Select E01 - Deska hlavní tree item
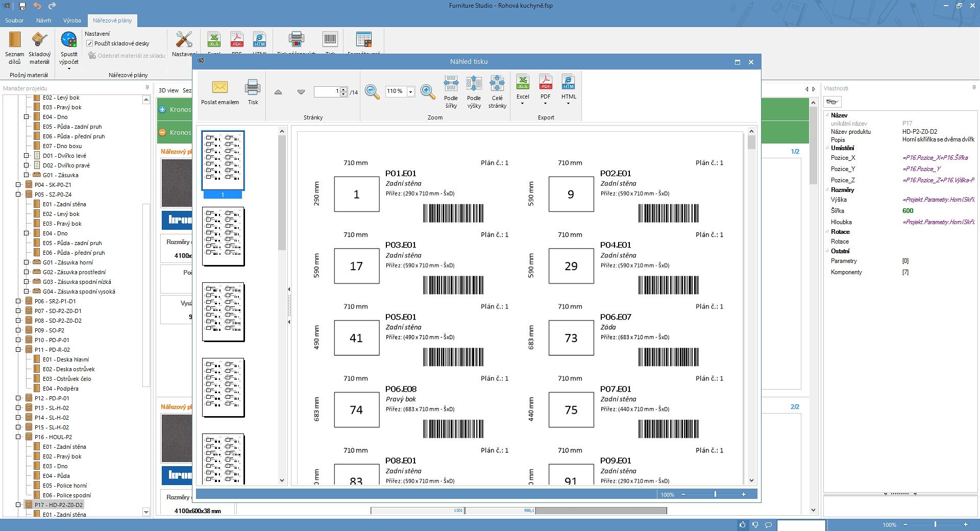This screenshot has width=980, height=531. 66,359
